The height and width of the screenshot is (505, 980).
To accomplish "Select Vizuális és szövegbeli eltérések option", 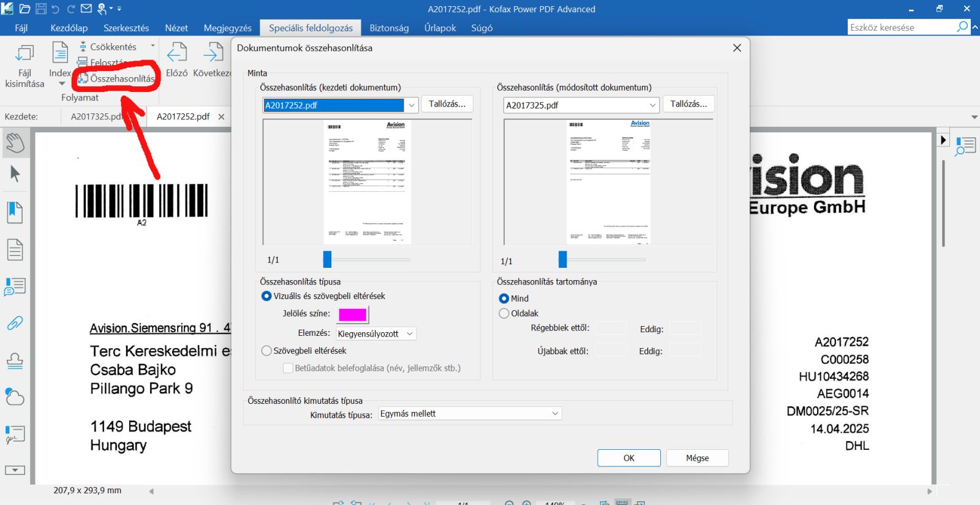I will pyautogui.click(x=266, y=296).
